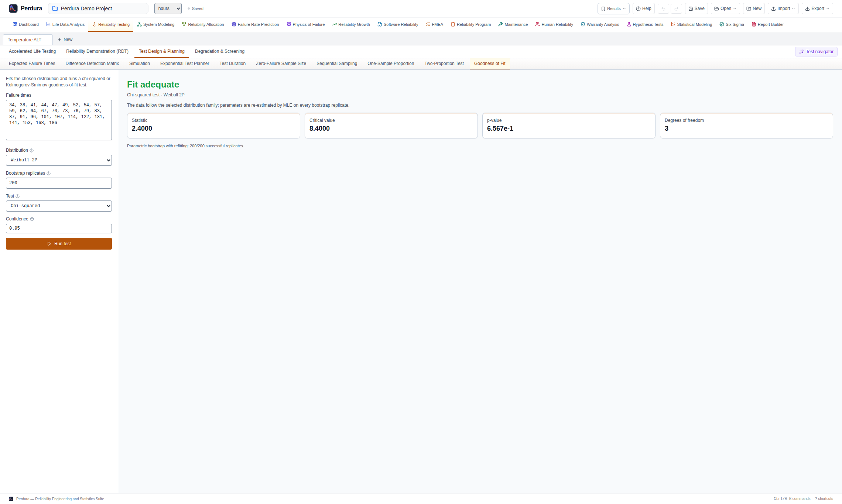Screen dimensions: 842x504
Task: Switch to the Sequential Sampling tab
Action: coord(337,64)
